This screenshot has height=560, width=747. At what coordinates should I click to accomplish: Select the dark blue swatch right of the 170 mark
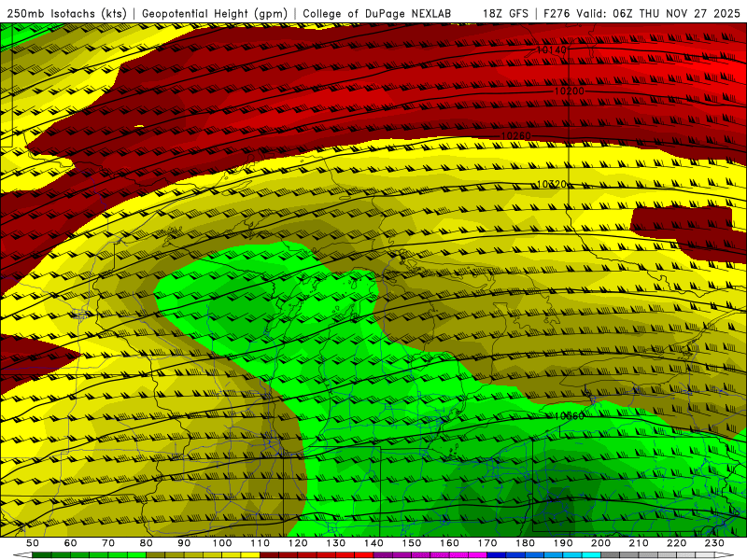pos(497,555)
